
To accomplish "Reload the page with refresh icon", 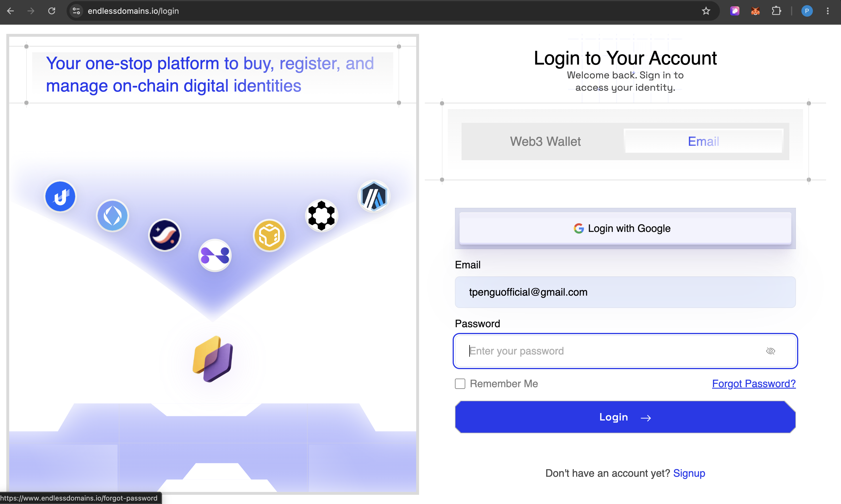I will pyautogui.click(x=52, y=11).
